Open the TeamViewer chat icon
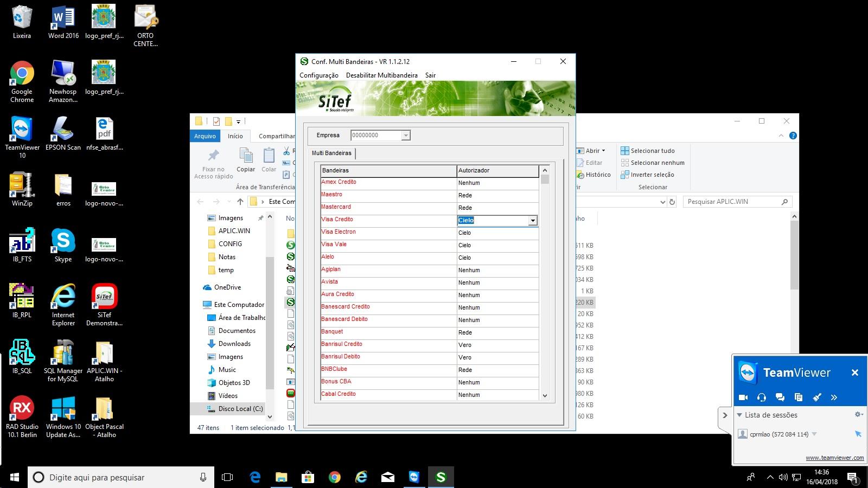The width and height of the screenshot is (868, 488). click(780, 397)
